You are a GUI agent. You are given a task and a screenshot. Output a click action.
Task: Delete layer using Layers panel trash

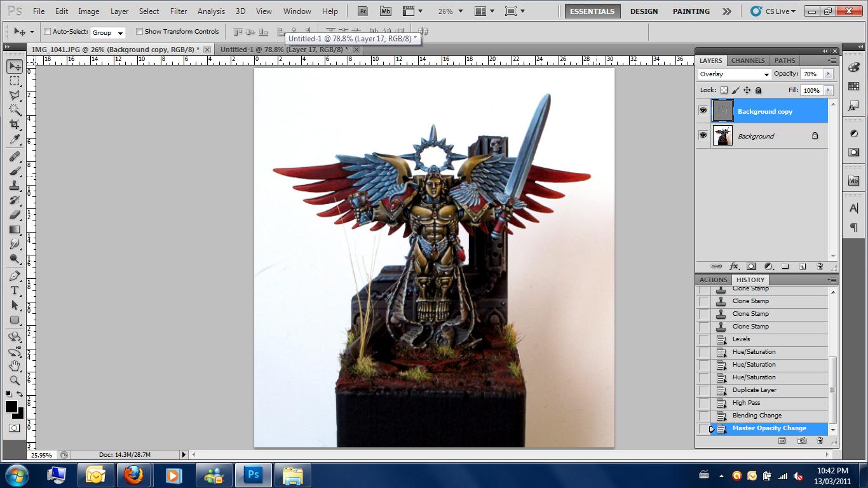(x=820, y=266)
